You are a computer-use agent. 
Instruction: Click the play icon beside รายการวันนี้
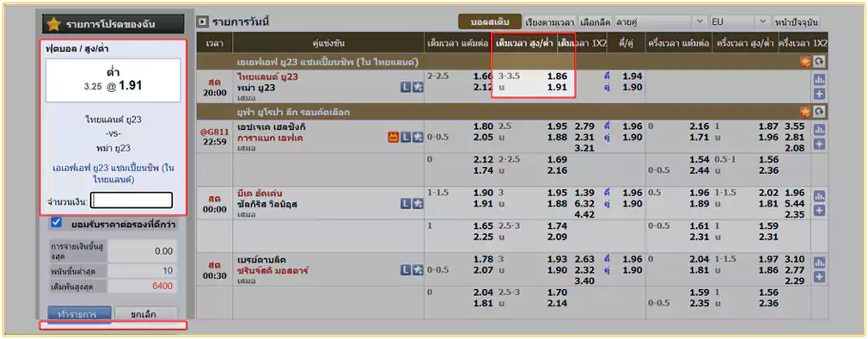[203, 22]
